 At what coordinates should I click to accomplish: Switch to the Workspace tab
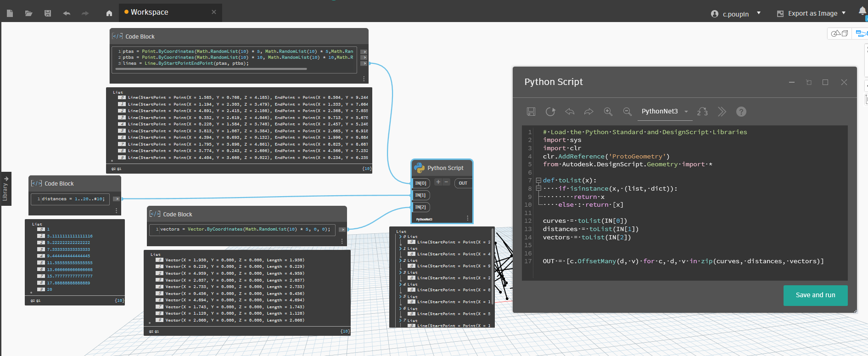tap(150, 12)
